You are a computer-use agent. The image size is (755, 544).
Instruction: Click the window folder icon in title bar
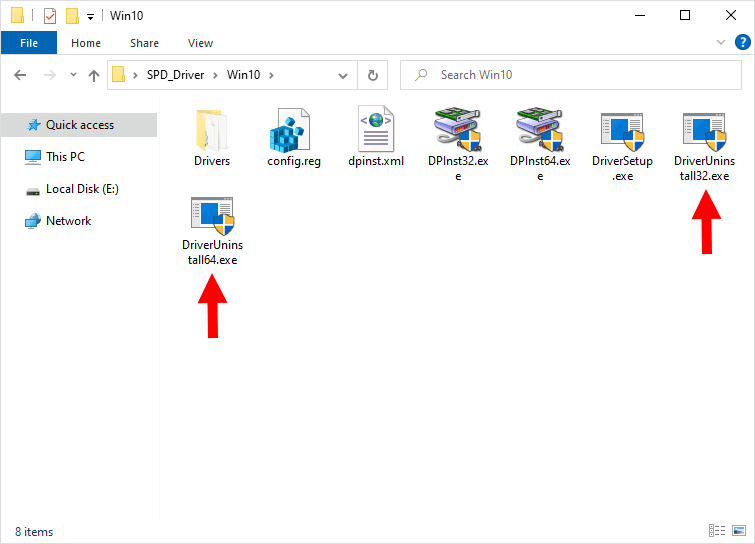click(x=17, y=15)
